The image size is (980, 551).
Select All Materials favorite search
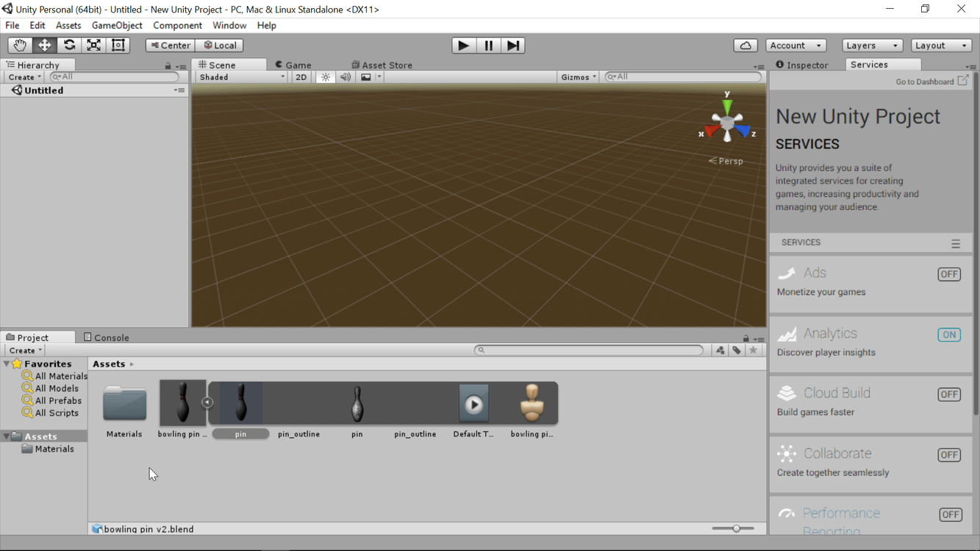pos(55,376)
